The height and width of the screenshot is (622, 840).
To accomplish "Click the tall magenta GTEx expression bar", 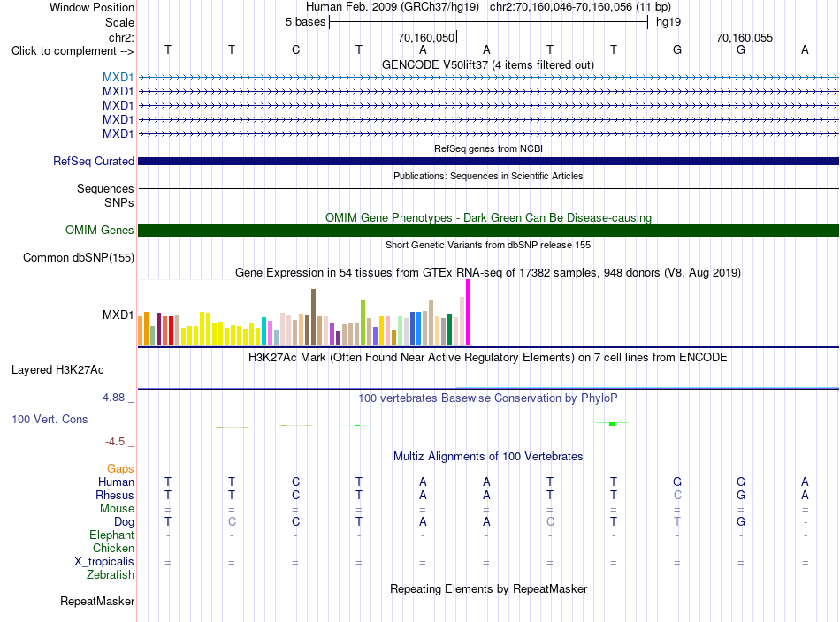I will click(469, 313).
